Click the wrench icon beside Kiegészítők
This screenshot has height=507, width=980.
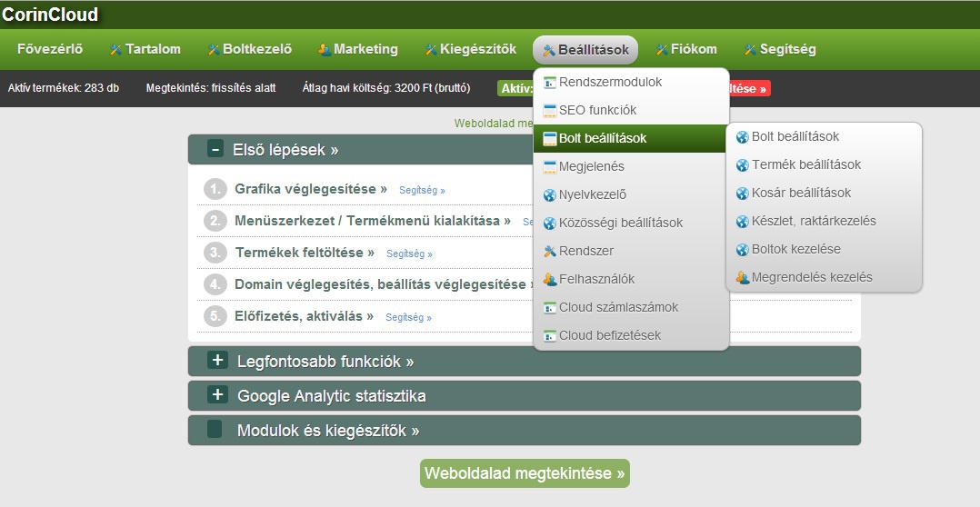pos(431,49)
